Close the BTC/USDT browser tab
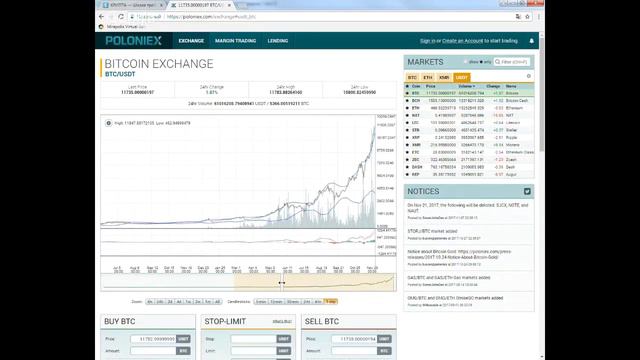 [229, 5]
